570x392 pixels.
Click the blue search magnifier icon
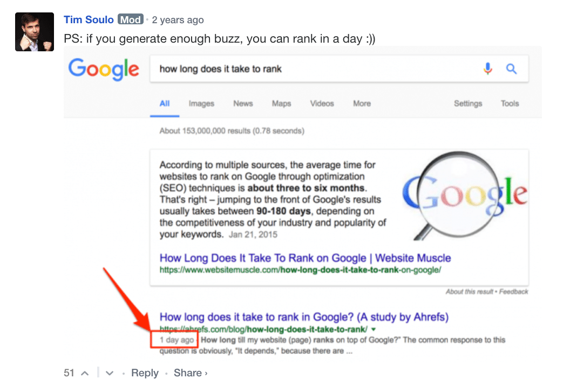(511, 69)
